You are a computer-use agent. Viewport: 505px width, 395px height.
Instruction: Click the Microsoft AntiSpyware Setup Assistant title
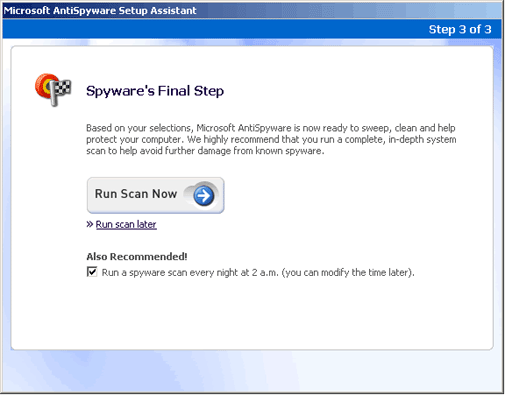(x=100, y=11)
